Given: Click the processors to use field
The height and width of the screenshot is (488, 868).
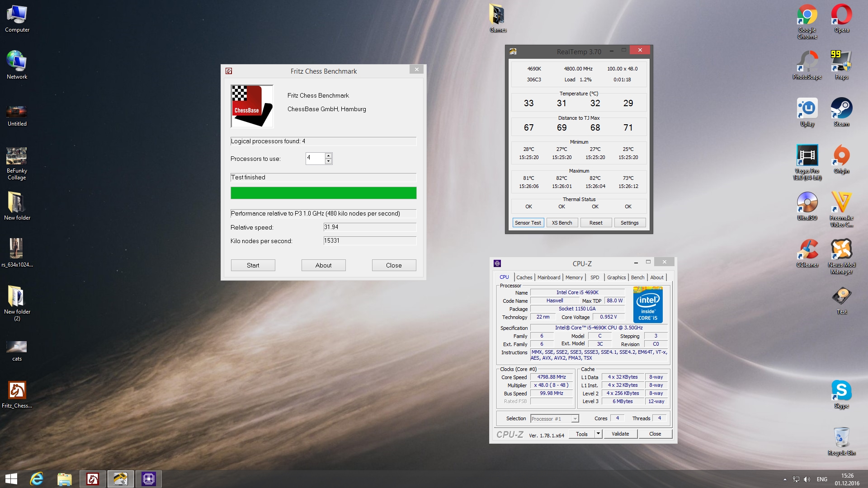Looking at the screenshot, I should 315,158.
